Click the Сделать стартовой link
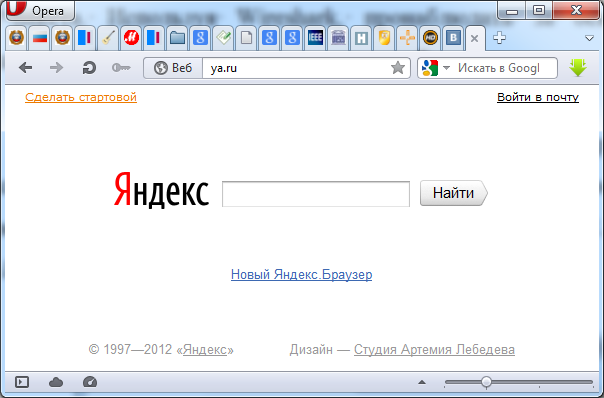604x398 pixels. tap(81, 97)
